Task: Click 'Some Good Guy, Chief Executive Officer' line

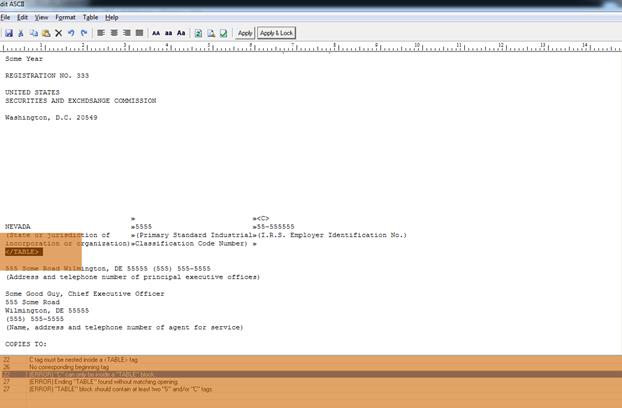Action: pyautogui.click(x=84, y=294)
